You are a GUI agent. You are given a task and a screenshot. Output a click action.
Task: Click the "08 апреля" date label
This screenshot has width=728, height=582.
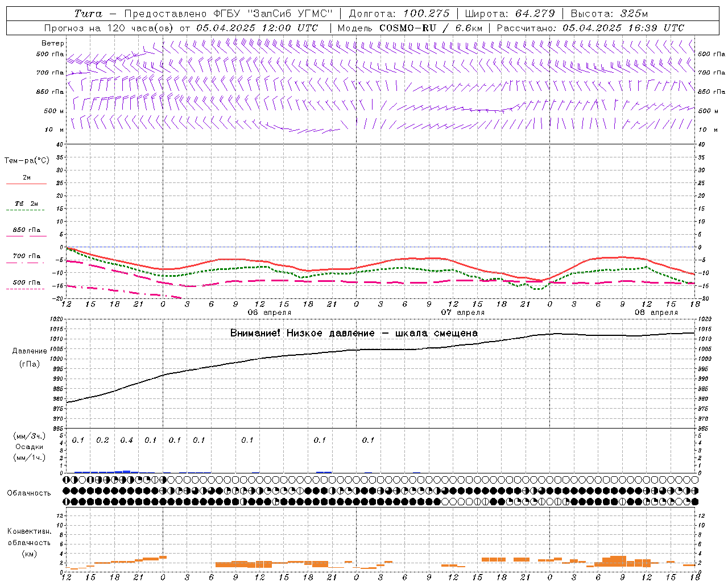[x=656, y=313]
